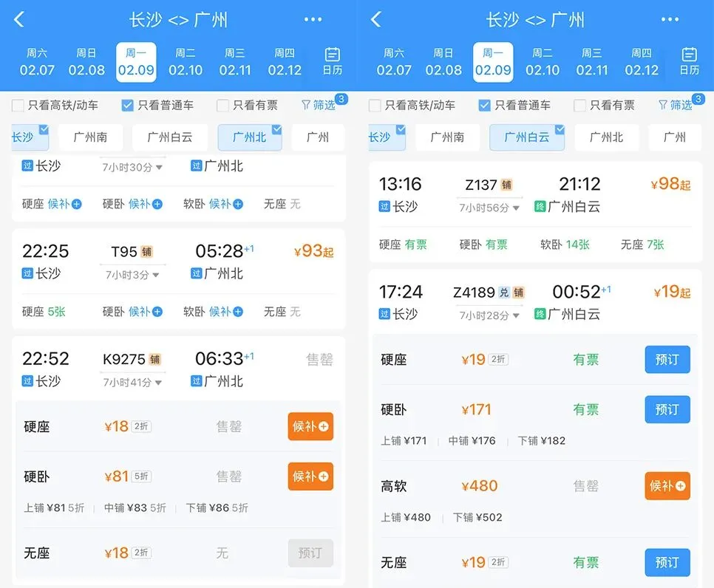Select 周一 02.09 in right panel
The image size is (714, 588).
click(493, 62)
